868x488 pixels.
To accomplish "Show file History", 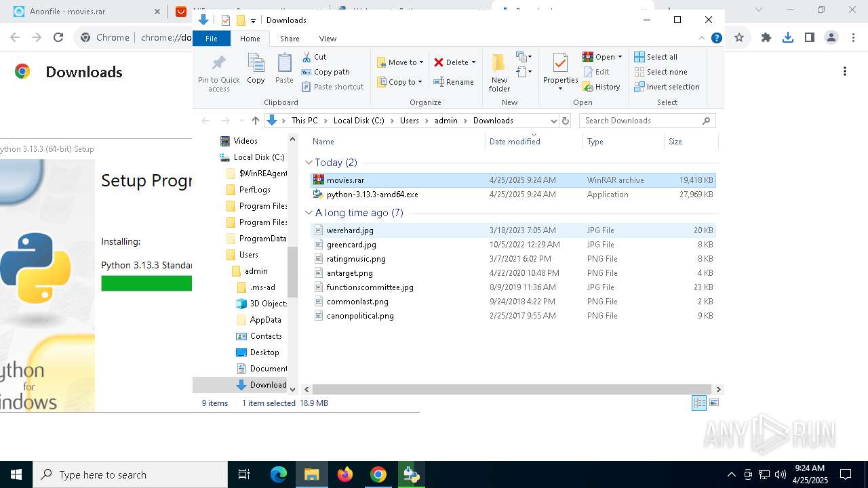I will 601,87.
